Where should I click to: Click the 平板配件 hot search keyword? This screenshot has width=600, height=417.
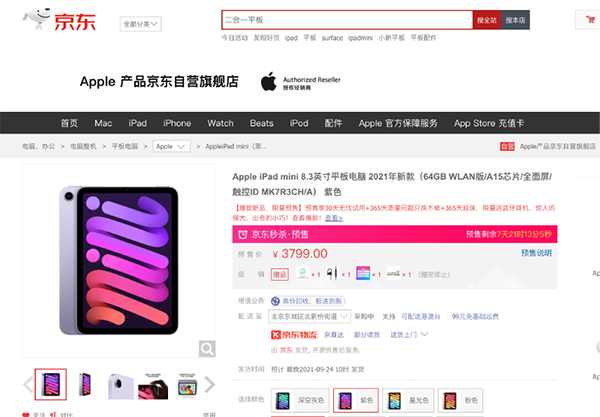(x=423, y=37)
